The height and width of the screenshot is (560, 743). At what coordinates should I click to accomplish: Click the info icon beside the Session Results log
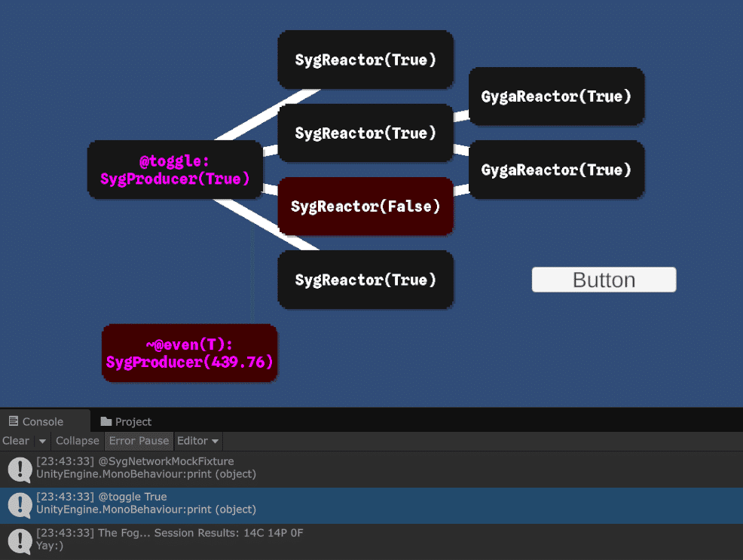20,541
